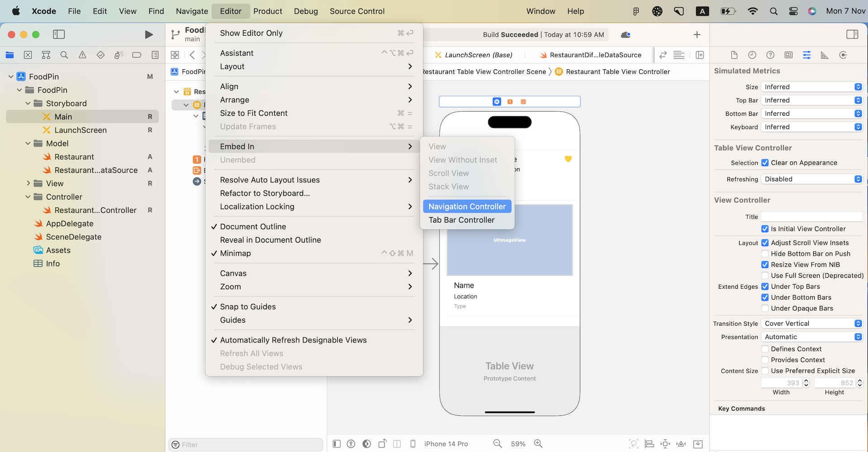Image resolution: width=868 pixels, height=452 pixels.
Task: Open the Debug menu in the menu bar
Action: point(306,11)
